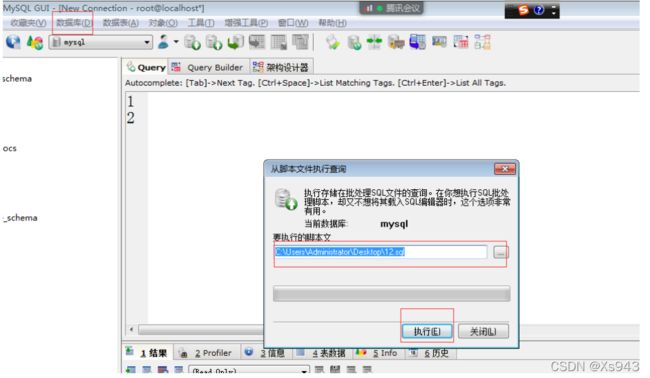Click the Sogou S input method icon
This screenshot has height=378, width=650.
pyautogui.click(x=524, y=10)
